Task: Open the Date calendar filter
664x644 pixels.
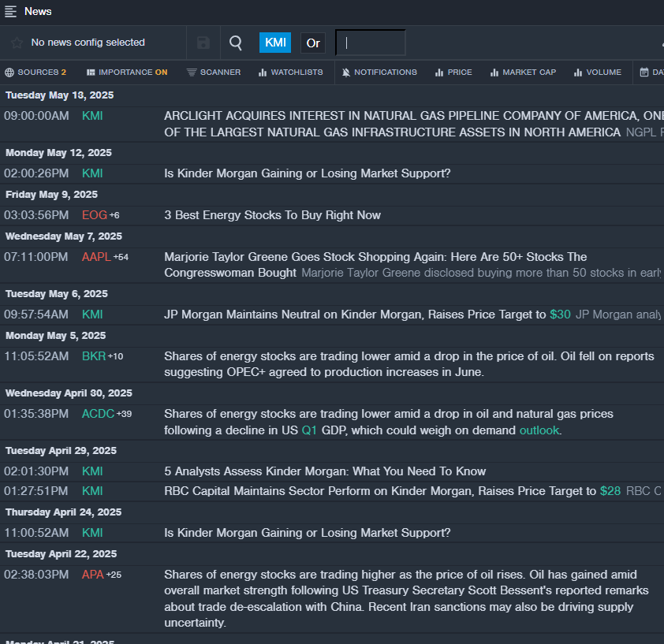Action: pyautogui.click(x=651, y=73)
